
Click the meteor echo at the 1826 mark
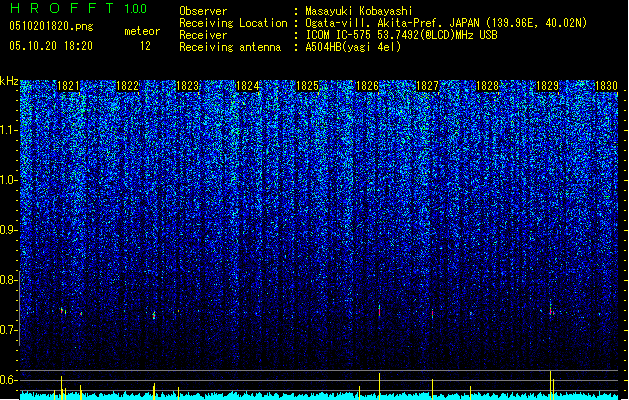[379, 311]
